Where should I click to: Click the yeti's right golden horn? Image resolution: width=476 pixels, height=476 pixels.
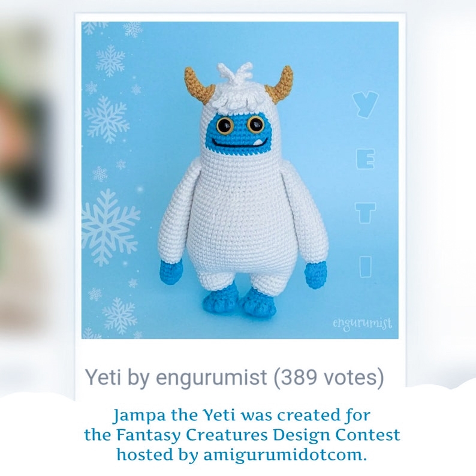click(x=281, y=85)
